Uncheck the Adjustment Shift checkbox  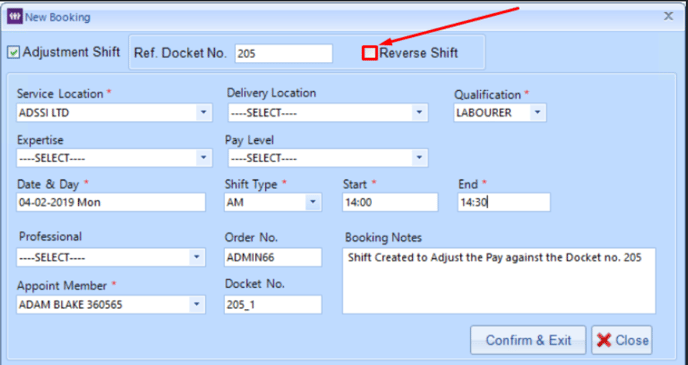coord(14,53)
